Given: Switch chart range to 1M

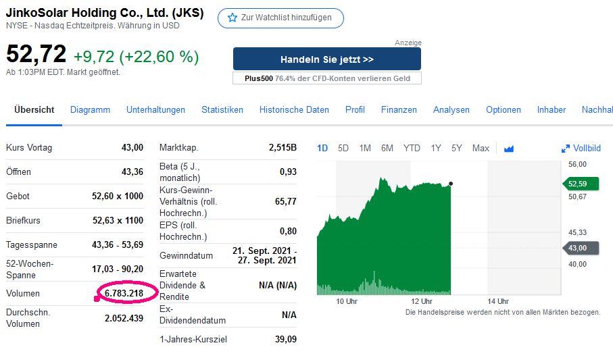Looking at the screenshot, I should click(x=365, y=148).
